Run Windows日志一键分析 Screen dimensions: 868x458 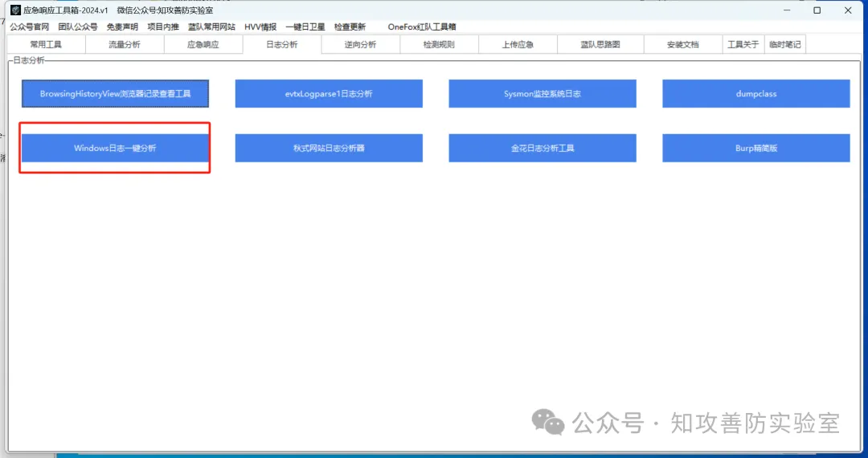115,148
